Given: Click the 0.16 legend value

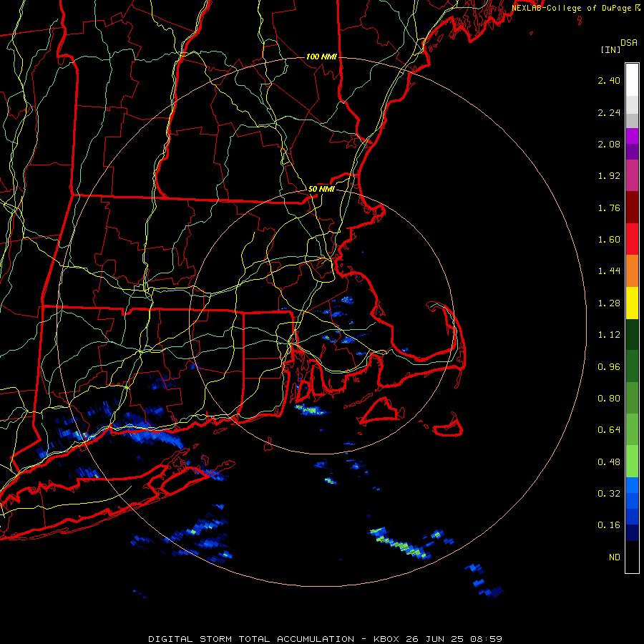Looking at the screenshot, I should 609,525.
